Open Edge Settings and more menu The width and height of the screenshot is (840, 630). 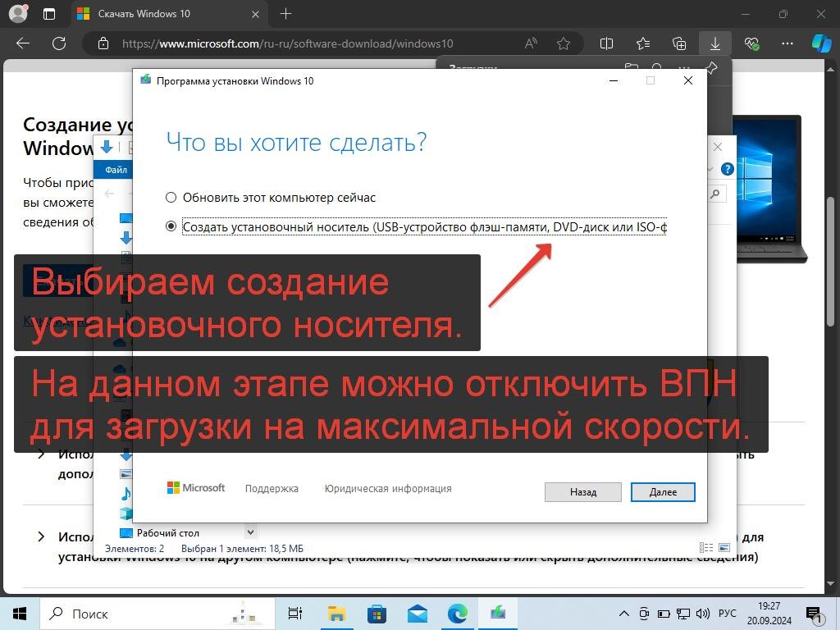(787, 43)
